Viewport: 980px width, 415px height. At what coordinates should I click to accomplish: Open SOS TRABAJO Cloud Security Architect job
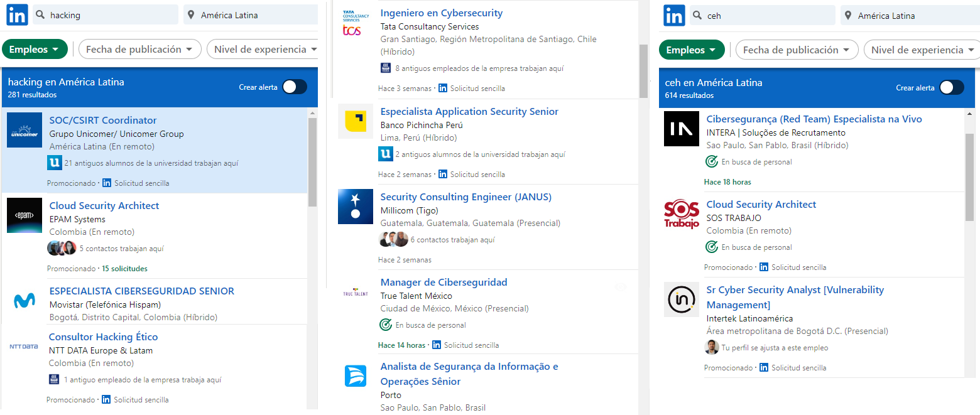click(761, 204)
